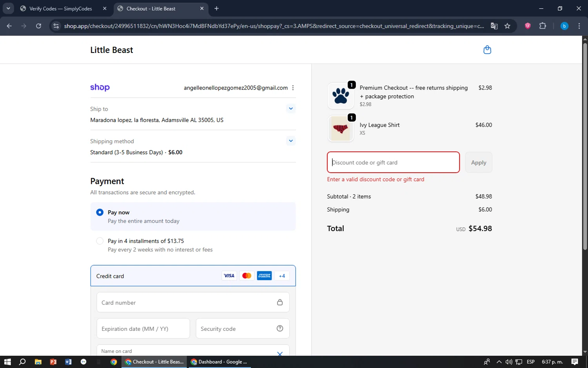Switch to Checkout - Little Beast taskbar window

pos(154,362)
